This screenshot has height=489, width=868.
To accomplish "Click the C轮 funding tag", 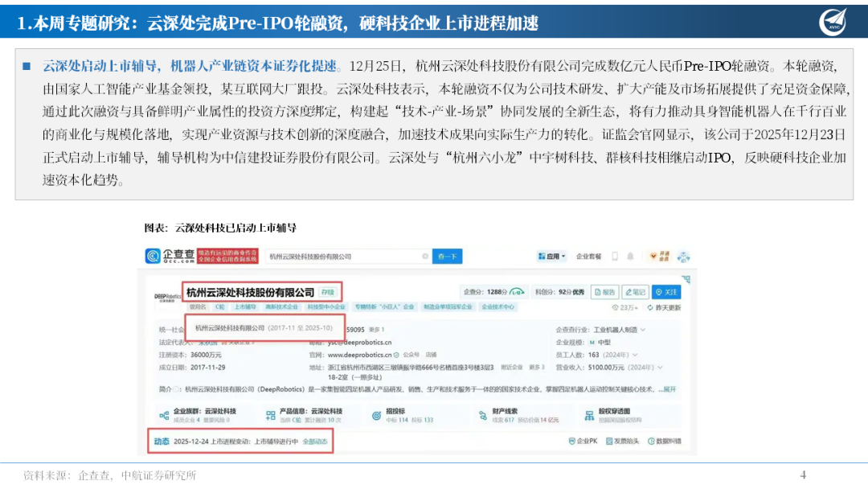I will tap(220, 306).
